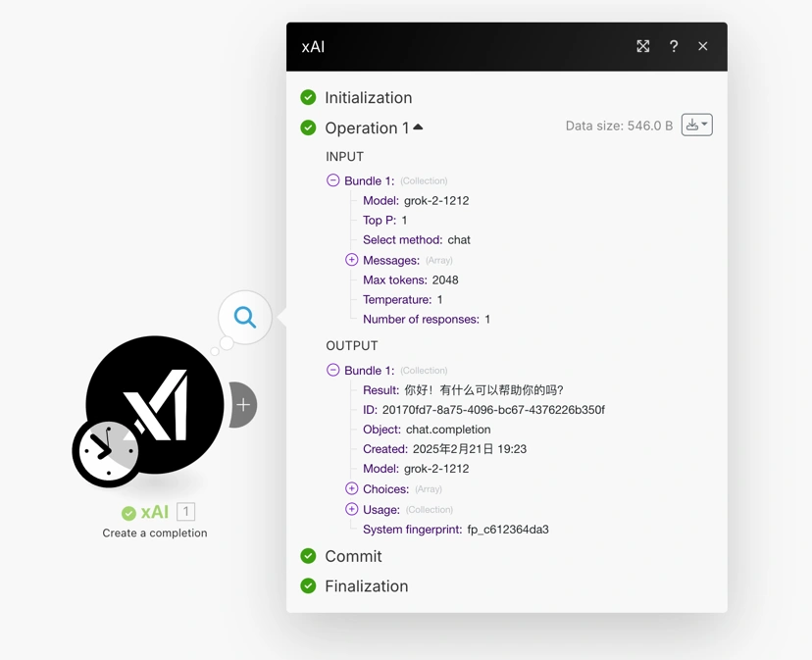Image resolution: width=812 pixels, height=660 pixels.
Task: Click the xAI module icon
Action: [157, 402]
